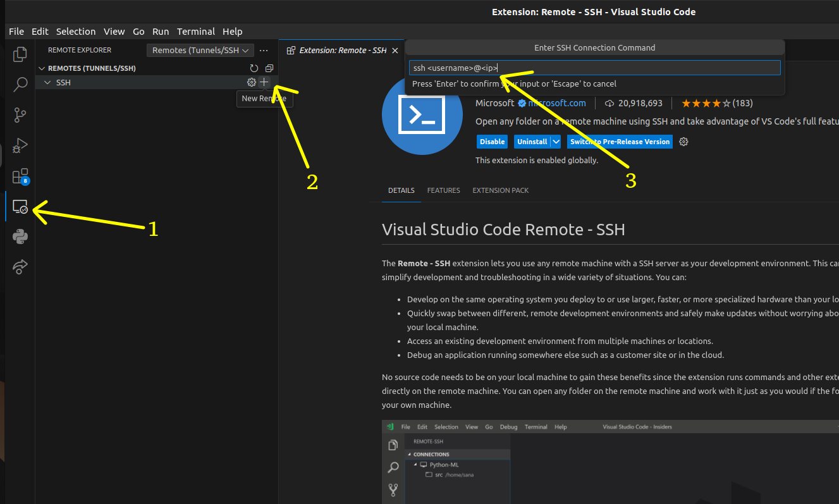Open extension manage gear next to Pre-Release

click(683, 142)
